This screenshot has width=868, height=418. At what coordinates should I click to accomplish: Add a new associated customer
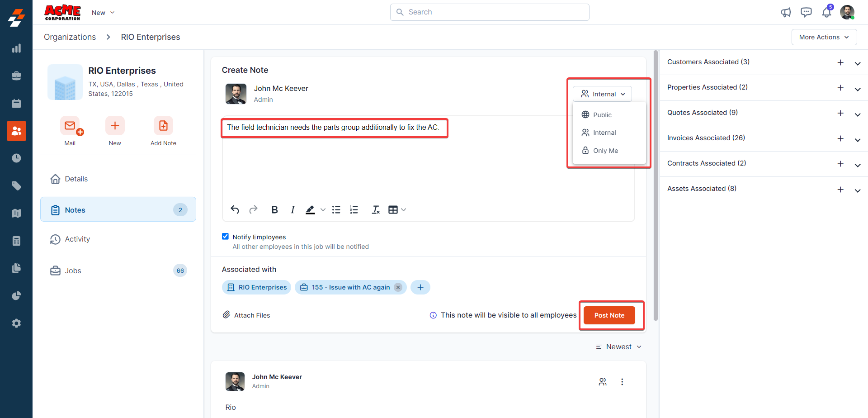[x=840, y=62]
